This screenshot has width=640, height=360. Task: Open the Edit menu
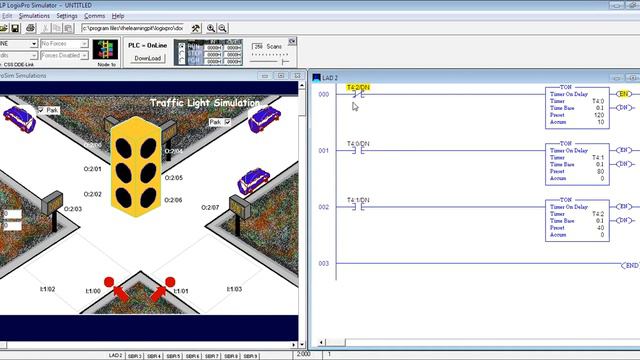[7, 16]
